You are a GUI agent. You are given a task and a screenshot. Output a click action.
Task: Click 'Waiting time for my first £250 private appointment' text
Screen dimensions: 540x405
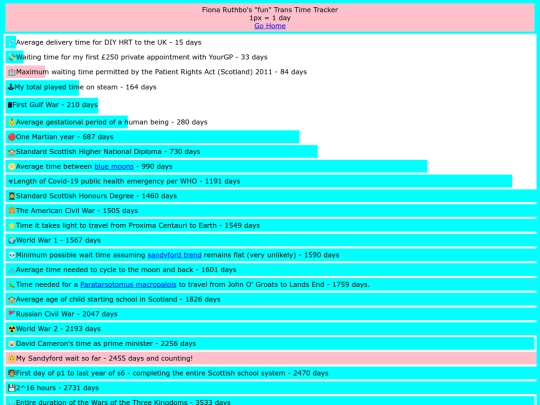pos(111,57)
